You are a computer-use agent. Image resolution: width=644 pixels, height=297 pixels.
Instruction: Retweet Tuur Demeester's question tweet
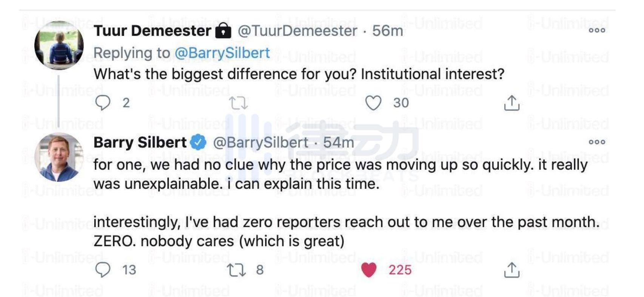click(x=238, y=103)
